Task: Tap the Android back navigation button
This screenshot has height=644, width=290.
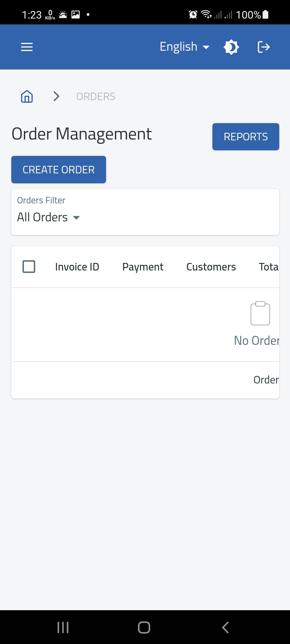Action: point(225,627)
